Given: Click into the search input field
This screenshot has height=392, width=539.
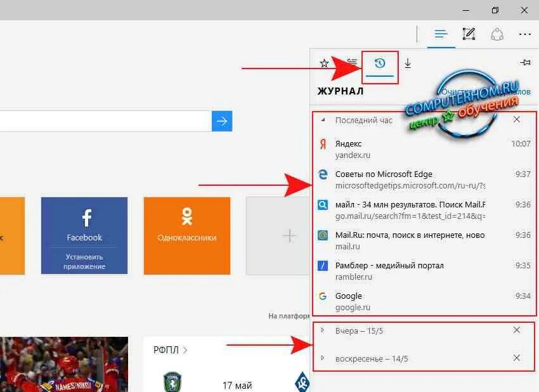Looking at the screenshot, I should tap(105, 121).
